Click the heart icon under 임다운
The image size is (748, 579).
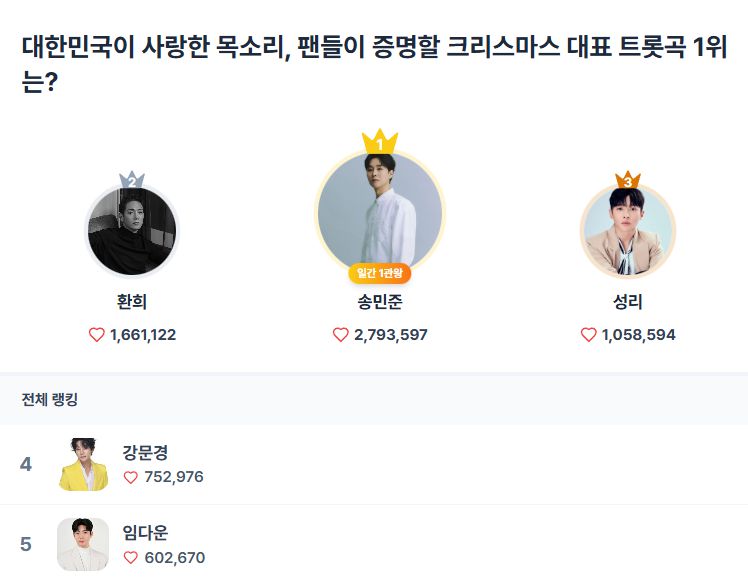tap(131, 557)
